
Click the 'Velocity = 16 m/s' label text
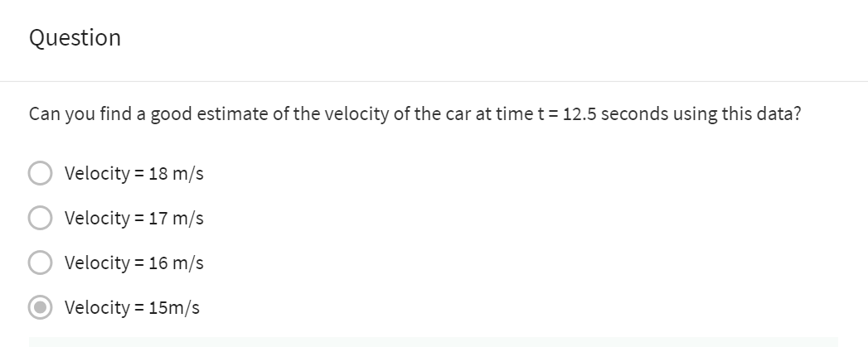pos(133,263)
